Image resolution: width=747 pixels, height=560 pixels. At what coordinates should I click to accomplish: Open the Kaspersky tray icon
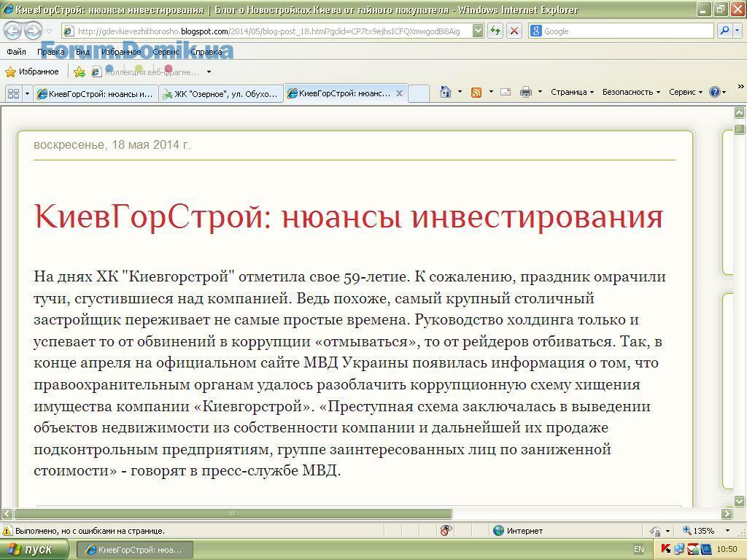[x=666, y=550]
